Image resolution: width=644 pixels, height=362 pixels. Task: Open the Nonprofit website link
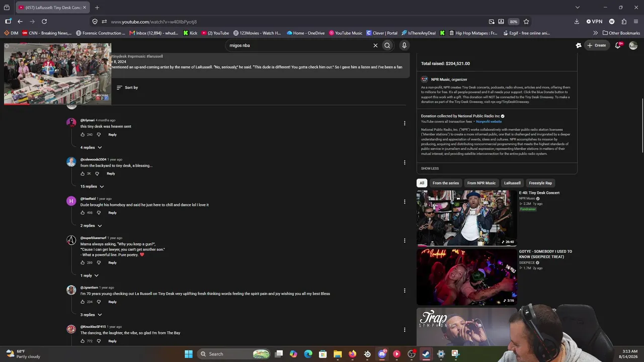489,122
